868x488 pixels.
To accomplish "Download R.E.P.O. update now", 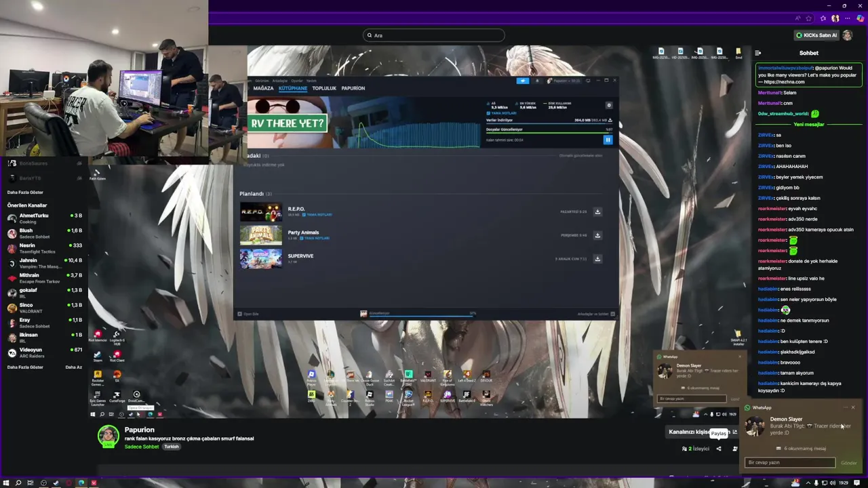I will [597, 211].
